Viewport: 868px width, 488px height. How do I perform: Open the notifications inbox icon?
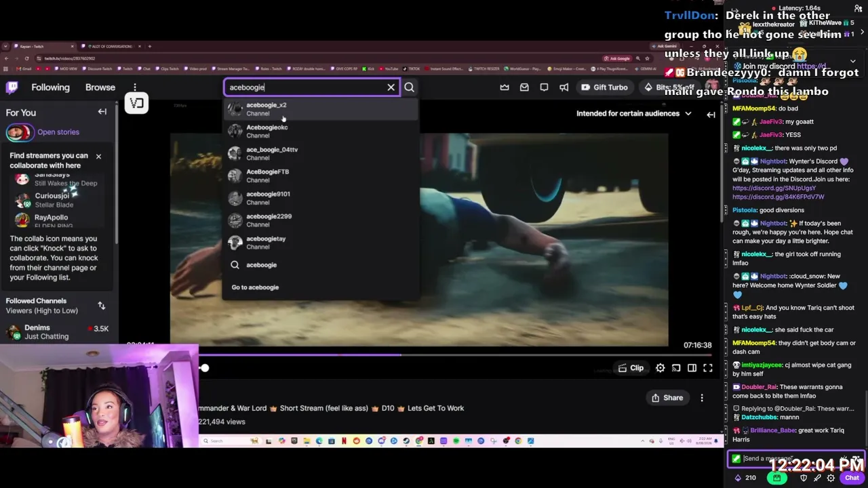pyautogui.click(x=524, y=87)
